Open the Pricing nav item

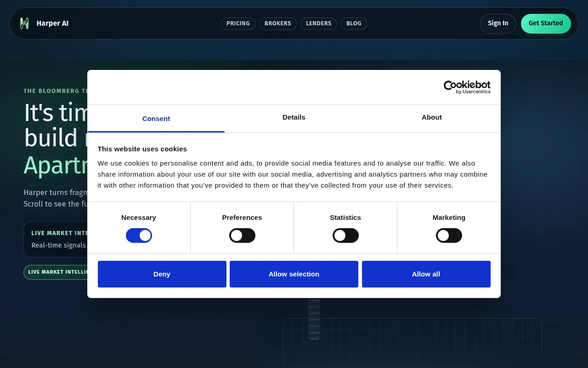coord(238,23)
